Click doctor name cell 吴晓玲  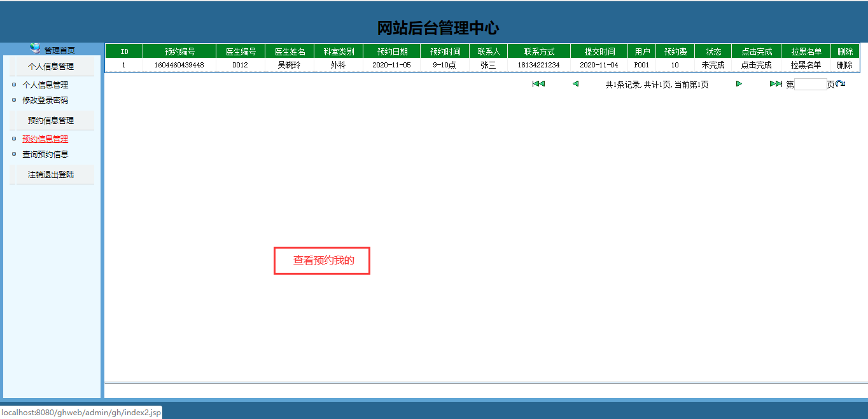tap(290, 65)
